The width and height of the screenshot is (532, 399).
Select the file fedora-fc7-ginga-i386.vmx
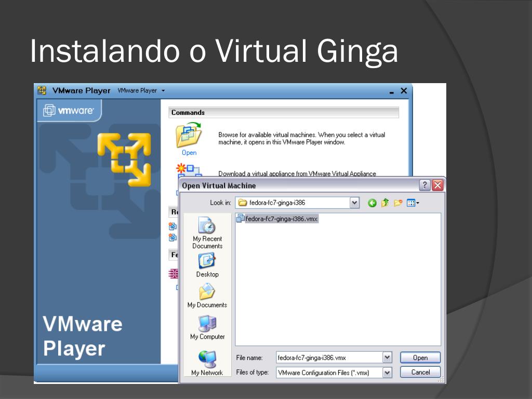[x=281, y=219]
